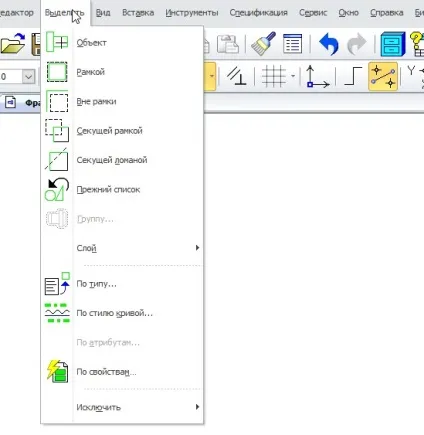Click the grey Redo arrow
Viewport: 424px width, 435px height.
point(356,44)
